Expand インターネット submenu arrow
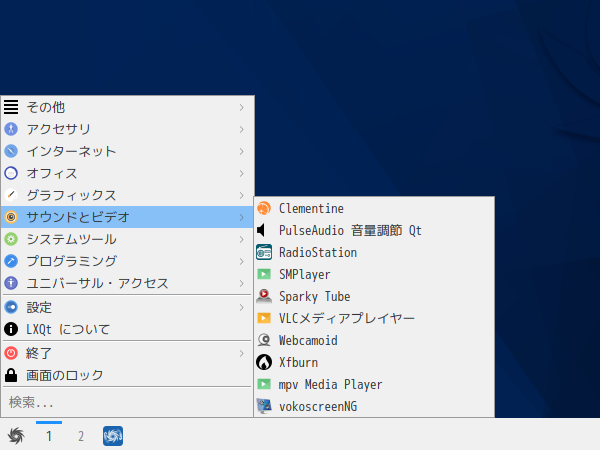 (241, 152)
